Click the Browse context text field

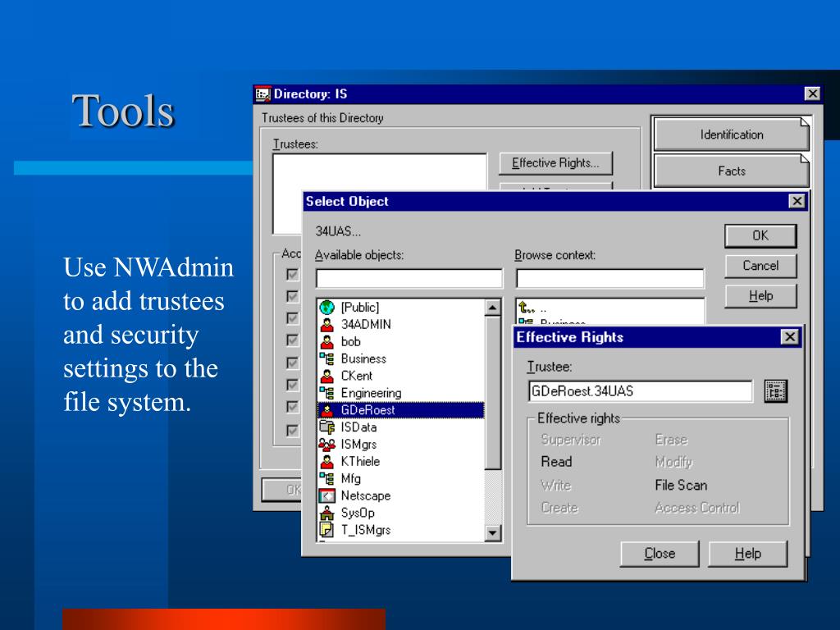(x=609, y=279)
